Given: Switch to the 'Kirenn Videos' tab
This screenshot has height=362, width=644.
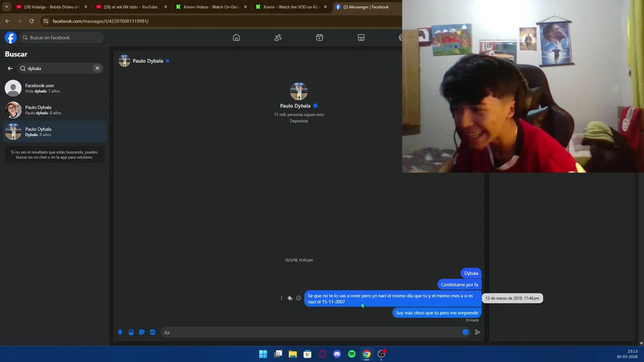Looking at the screenshot, I should [x=211, y=7].
